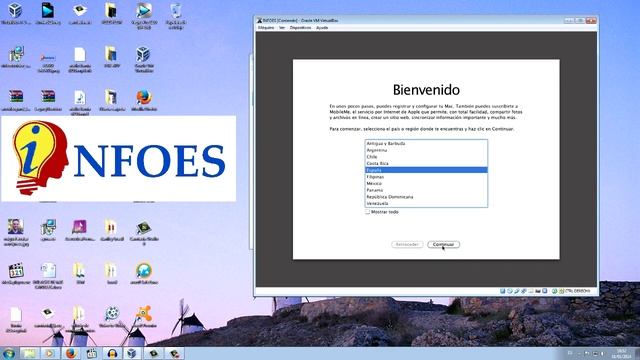Enable the Mostrar todo checkbox
The image size is (640, 360).
pyautogui.click(x=367, y=212)
